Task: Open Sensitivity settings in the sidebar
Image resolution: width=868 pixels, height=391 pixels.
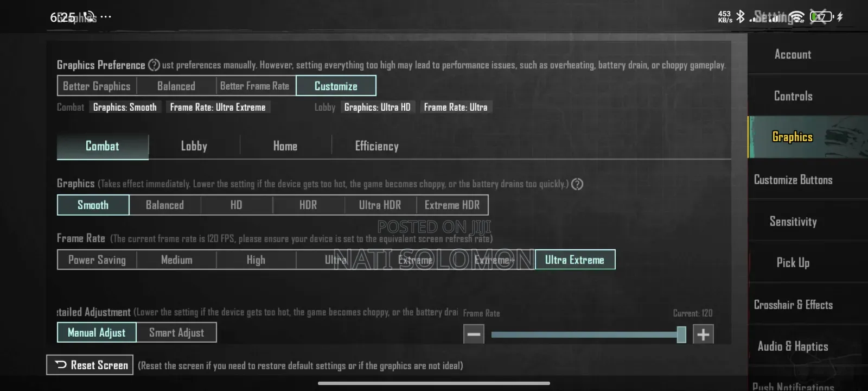Action: coord(793,222)
